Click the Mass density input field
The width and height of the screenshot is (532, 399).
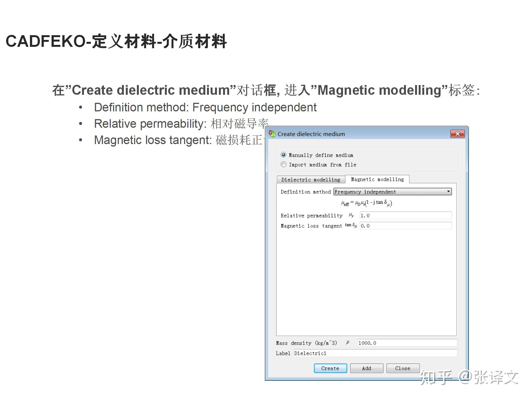[407, 343]
